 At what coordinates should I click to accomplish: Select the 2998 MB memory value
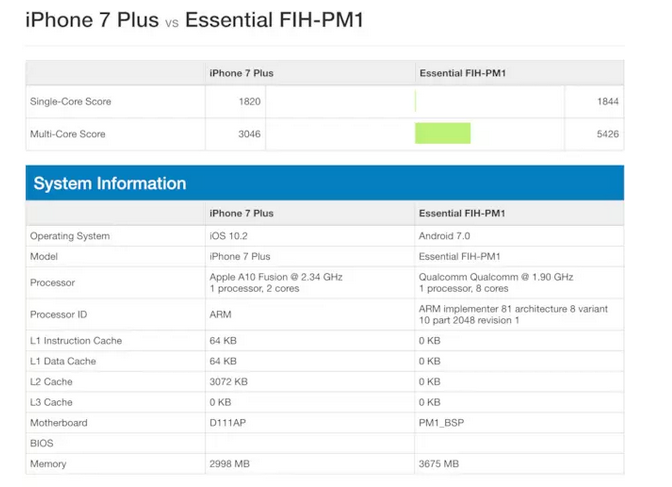pos(229,464)
